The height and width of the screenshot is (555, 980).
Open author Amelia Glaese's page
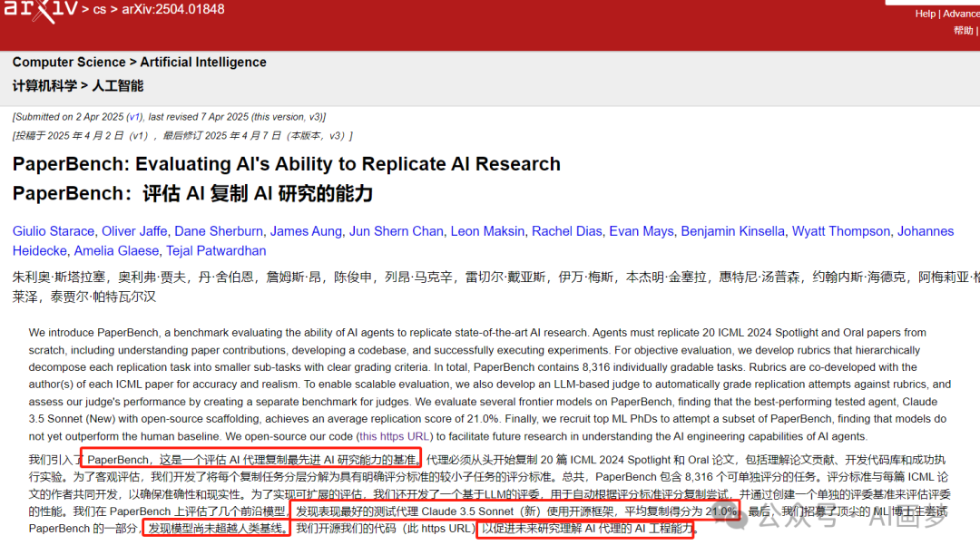click(116, 251)
